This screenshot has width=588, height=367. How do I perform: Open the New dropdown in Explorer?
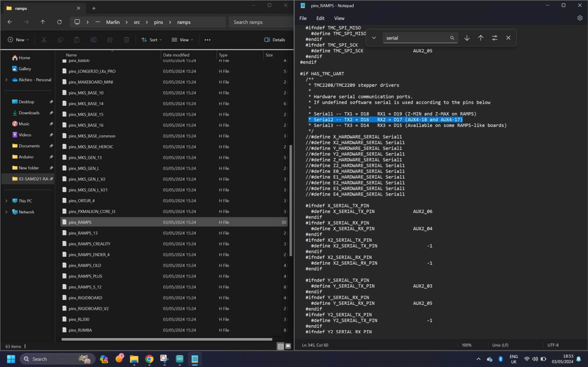click(18, 40)
